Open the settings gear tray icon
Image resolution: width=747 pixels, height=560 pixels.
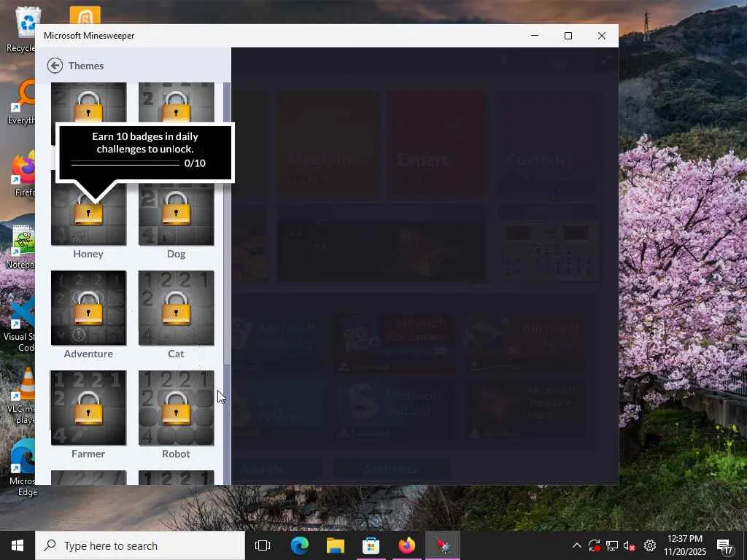click(x=649, y=545)
